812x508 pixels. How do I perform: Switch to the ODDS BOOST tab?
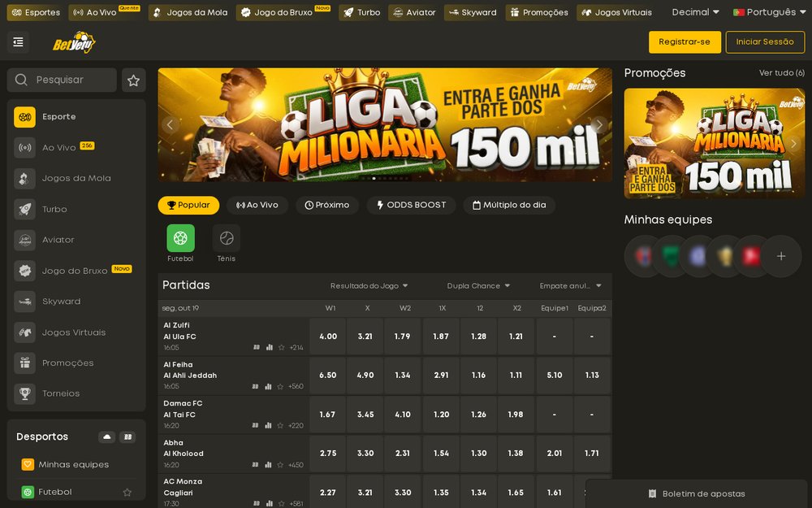tap(411, 206)
